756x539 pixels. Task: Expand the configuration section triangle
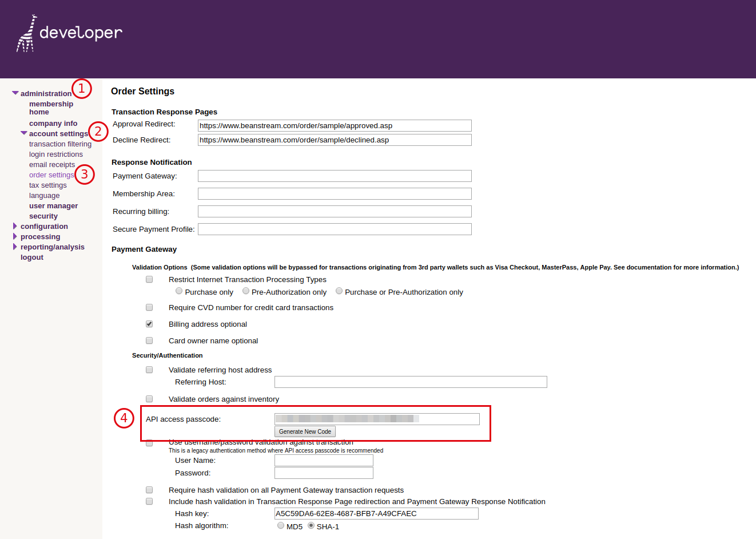point(15,226)
